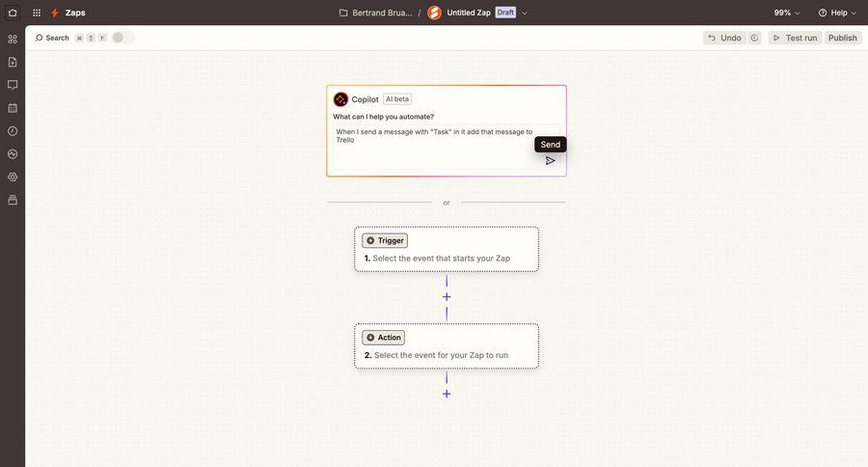The image size is (868, 467).
Task: Start a Test run
Action: click(795, 38)
